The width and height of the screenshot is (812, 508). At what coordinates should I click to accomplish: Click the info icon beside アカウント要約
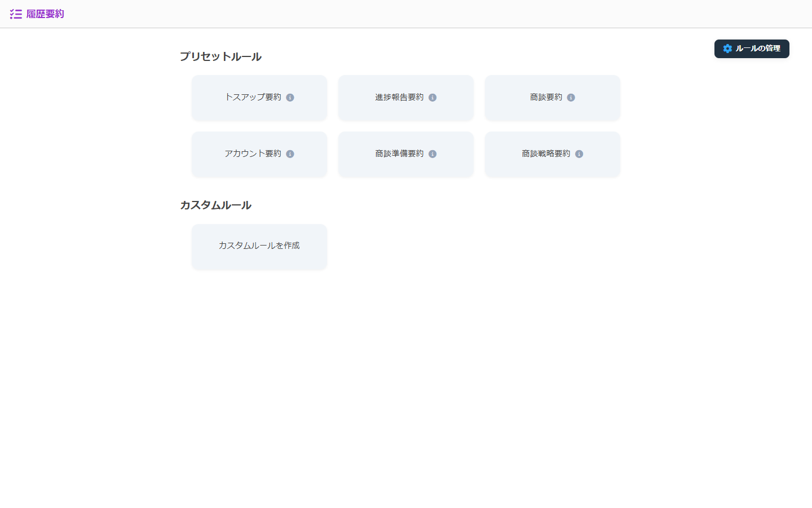pos(290,154)
